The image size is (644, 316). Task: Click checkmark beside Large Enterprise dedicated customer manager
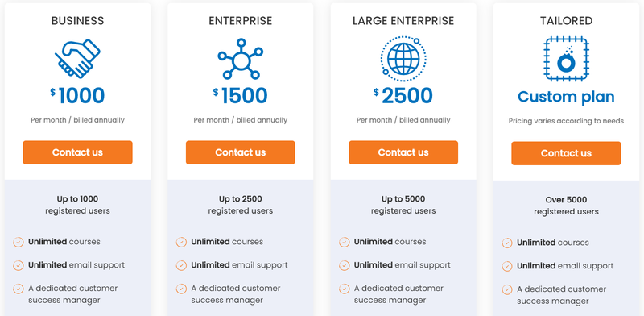click(x=345, y=289)
